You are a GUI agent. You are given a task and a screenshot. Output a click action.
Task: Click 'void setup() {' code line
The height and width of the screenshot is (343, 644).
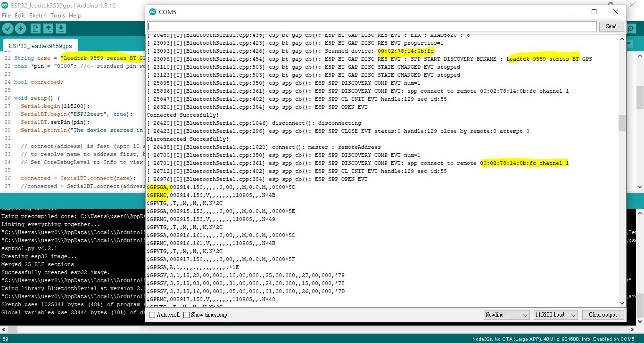37,98
